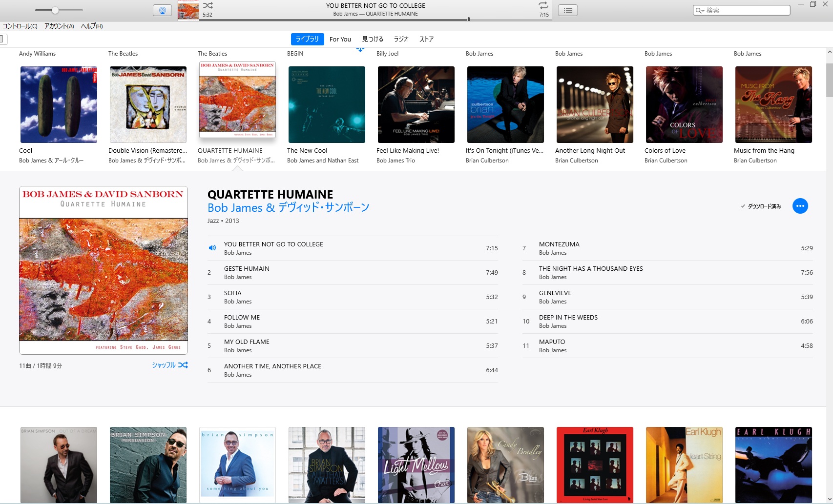
Task: Toggle shuffle in the playback bar
Action: 208,5
